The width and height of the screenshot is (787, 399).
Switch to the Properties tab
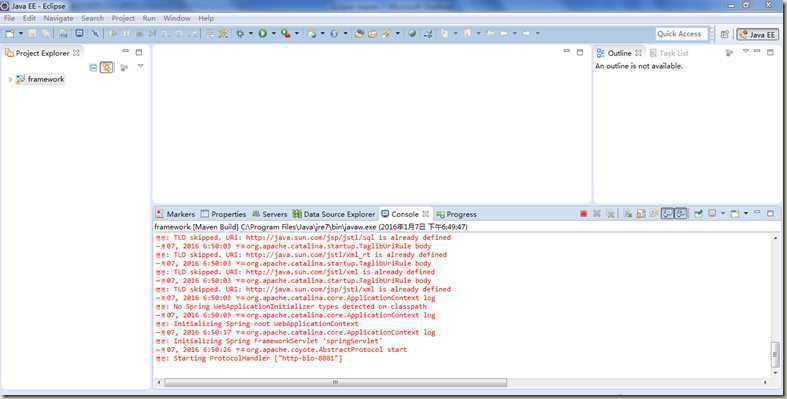(223, 214)
